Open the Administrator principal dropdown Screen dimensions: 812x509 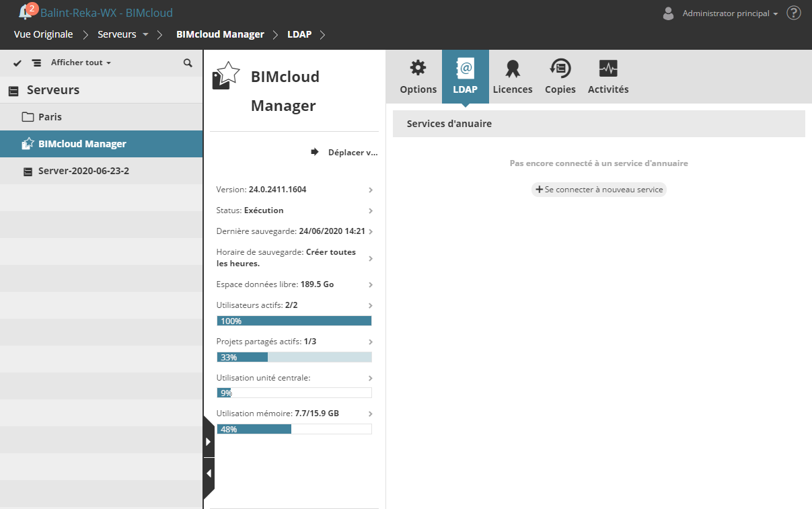730,13
